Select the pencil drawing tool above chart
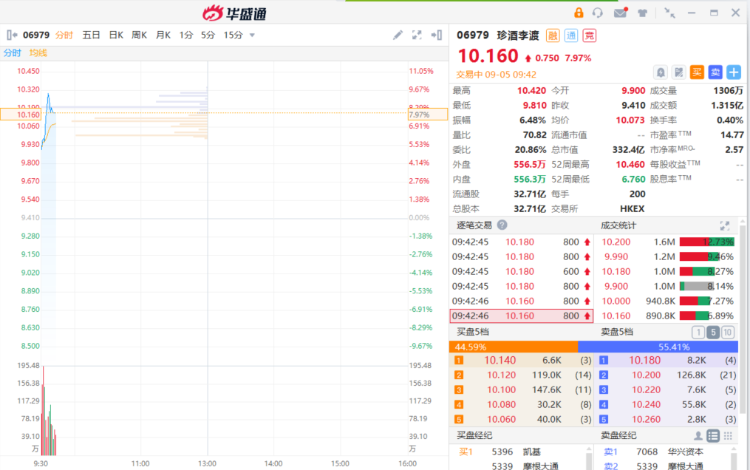 397,35
